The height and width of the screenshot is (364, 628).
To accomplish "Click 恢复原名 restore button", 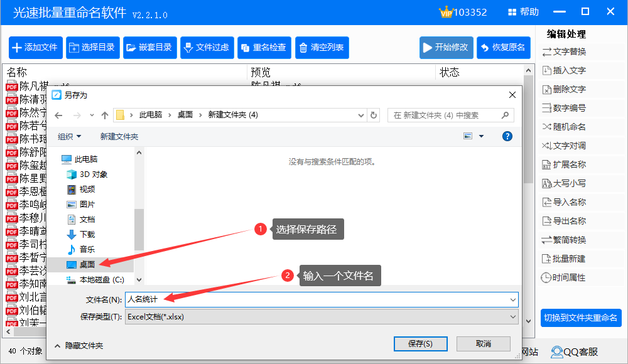I will (x=504, y=48).
